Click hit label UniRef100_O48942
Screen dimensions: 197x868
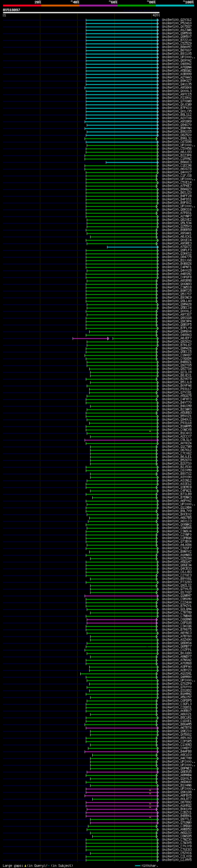(177, 64)
